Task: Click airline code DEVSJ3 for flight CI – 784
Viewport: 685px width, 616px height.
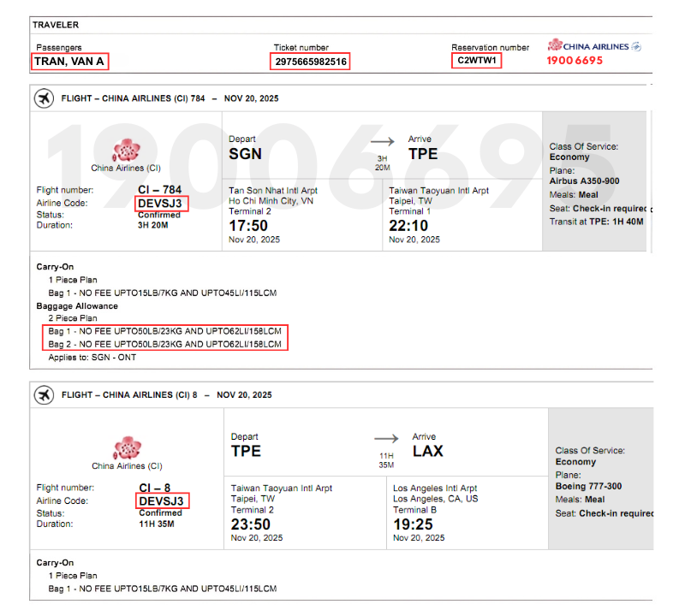Action: [162, 203]
